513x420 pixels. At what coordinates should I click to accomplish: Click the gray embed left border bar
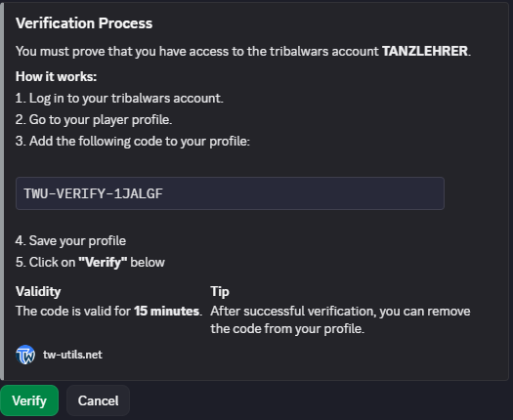2,191
